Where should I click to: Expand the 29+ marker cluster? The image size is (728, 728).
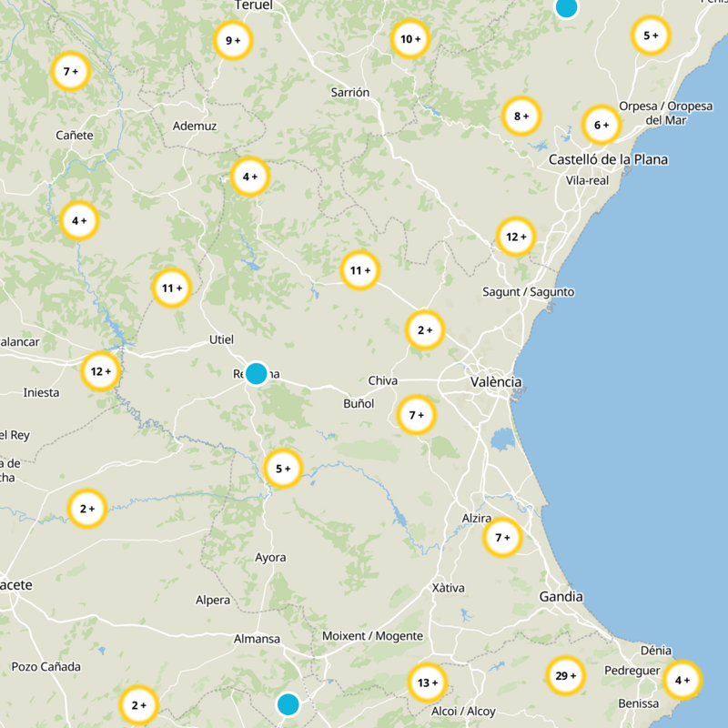tap(565, 675)
